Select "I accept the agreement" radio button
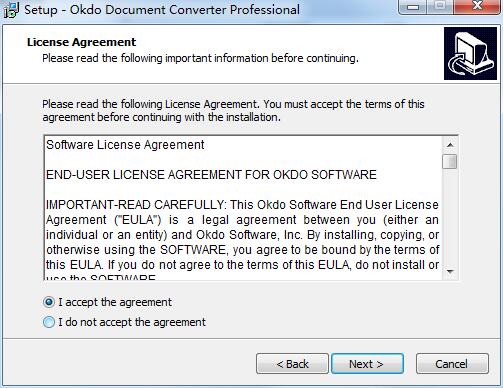 click(x=49, y=302)
